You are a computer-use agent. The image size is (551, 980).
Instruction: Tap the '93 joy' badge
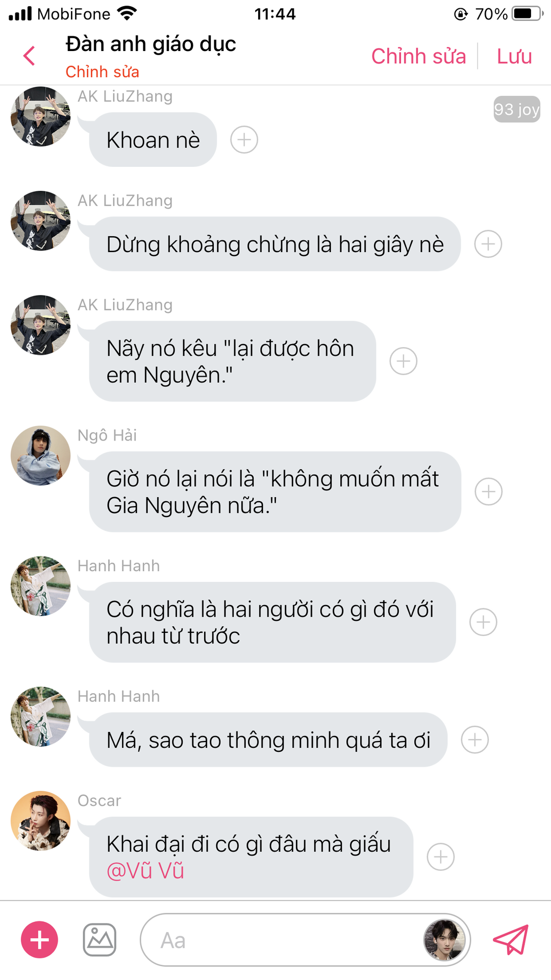(517, 109)
